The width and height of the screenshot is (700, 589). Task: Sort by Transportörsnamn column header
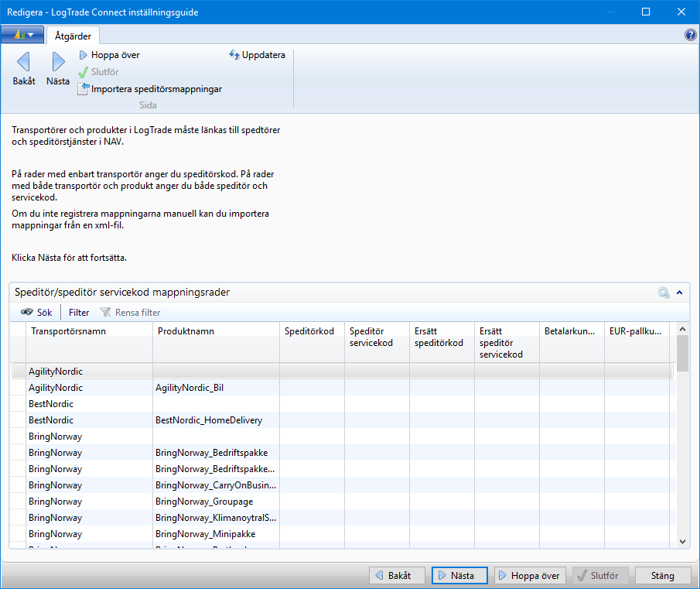click(x=89, y=342)
